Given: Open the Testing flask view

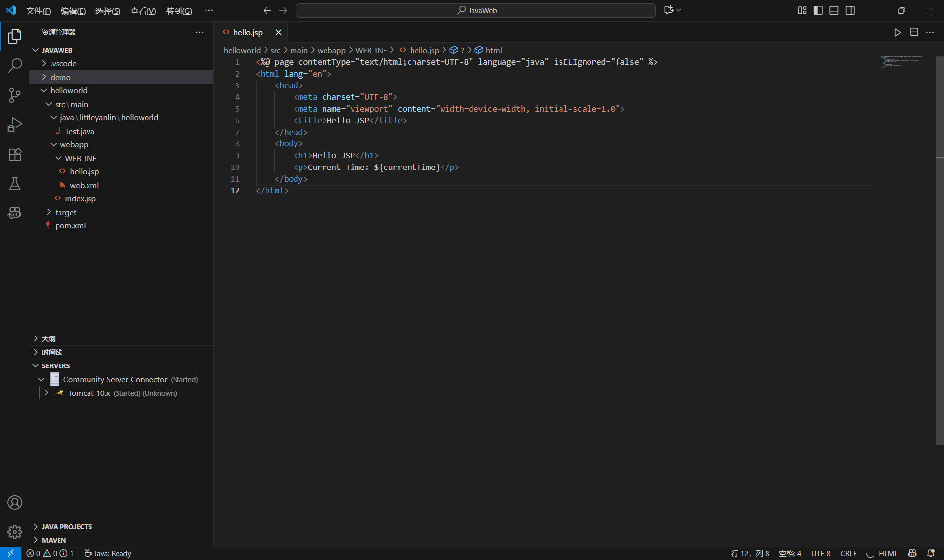Looking at the screenshot, I should pos(15,184).
